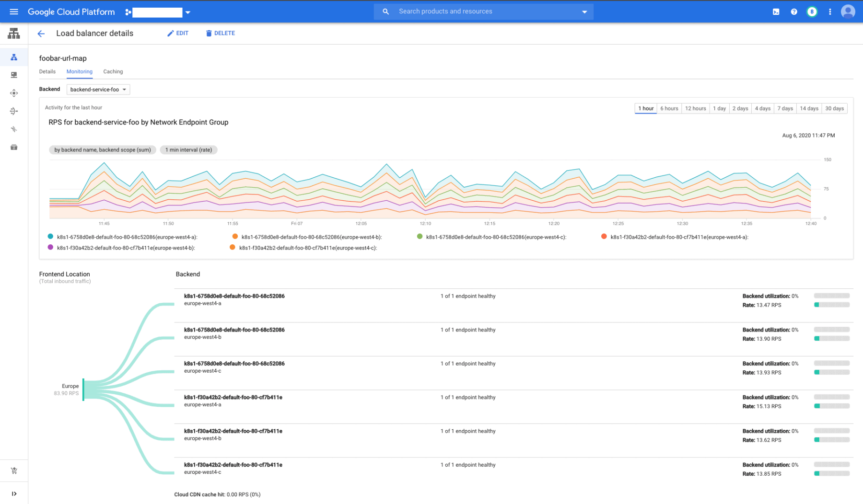The height and width of the screenshot is (504, 863).
Task: Select the Load balancing sidebar icon
Action: pos(14,57)
